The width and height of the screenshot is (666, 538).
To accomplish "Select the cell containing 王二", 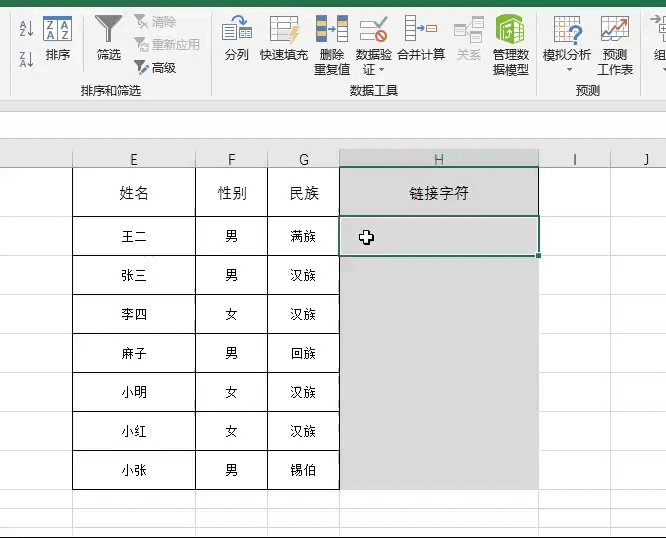I will coord(134,236).
